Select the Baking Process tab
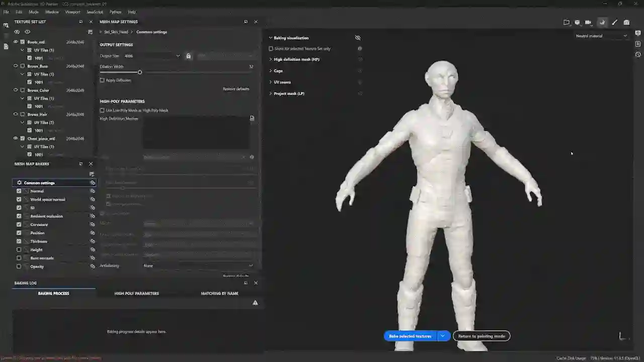Viewport: 644px width, 362px height. 54,293
